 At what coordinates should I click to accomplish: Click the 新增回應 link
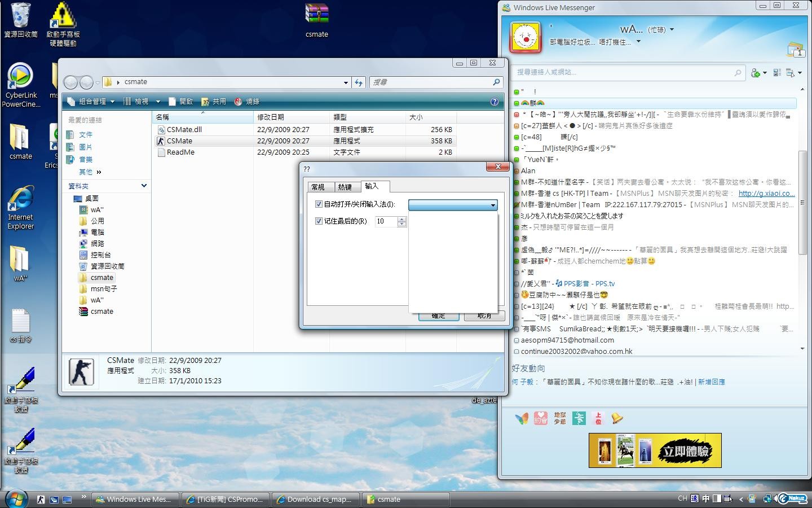point(711,382)
